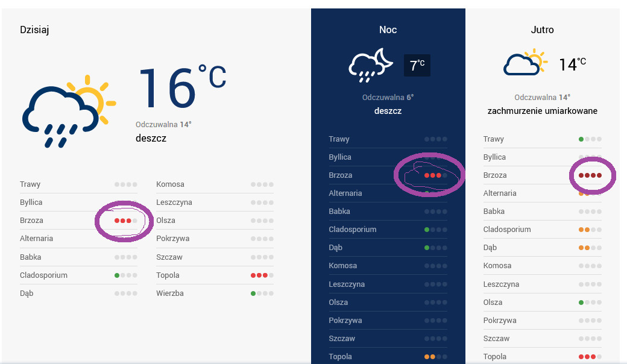Select the Dzisiaj forecast heading
627x364 pixels.
tap(34, 30)
